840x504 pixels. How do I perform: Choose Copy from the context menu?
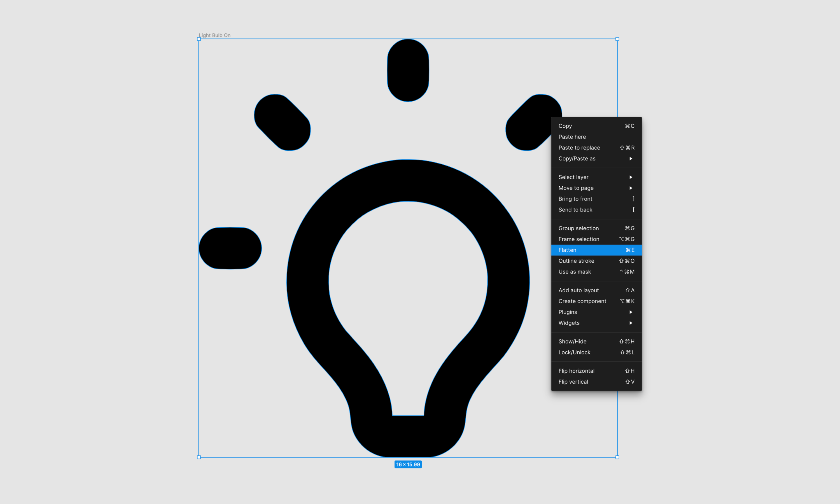point(596,126)
